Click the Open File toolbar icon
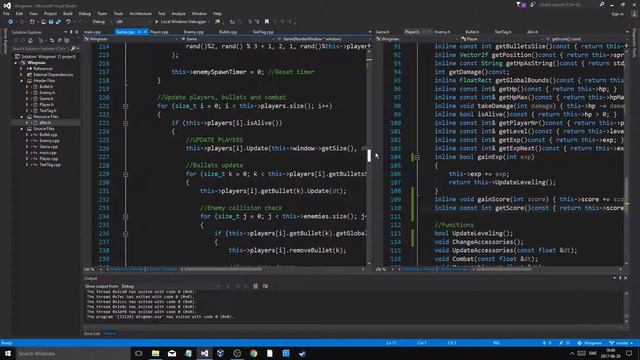The width and height of the screenshot is (640, 360). (x=43, y=22)
